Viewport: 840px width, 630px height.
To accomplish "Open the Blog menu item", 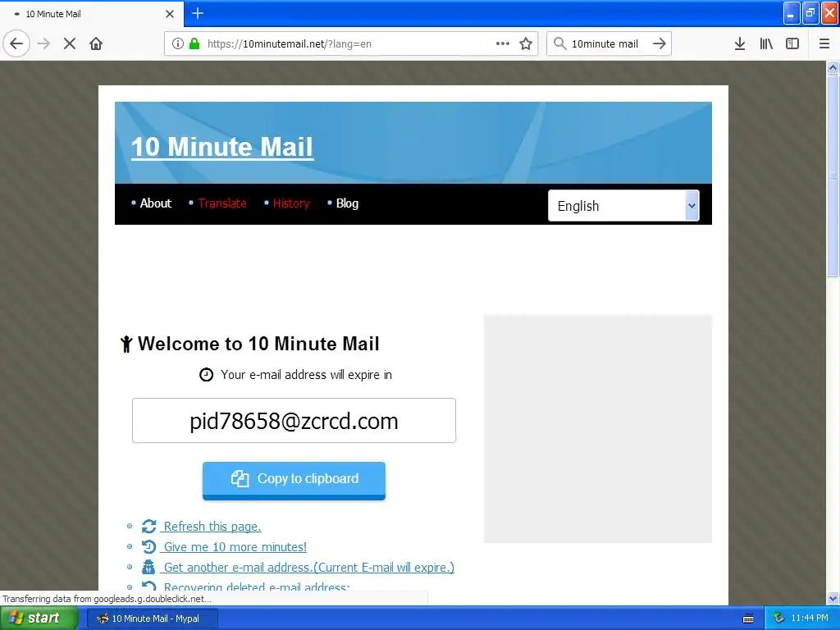I will (x=347, y=203).
